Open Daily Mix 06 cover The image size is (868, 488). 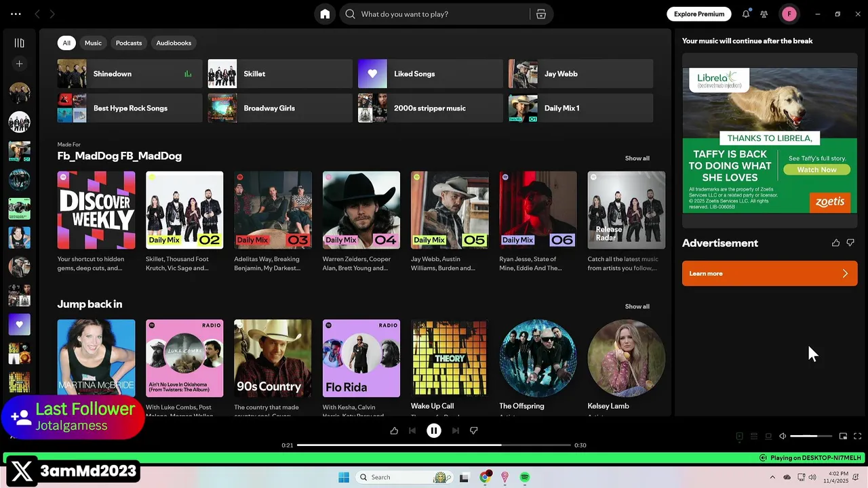pyautogui.click(x=538, y=210)
